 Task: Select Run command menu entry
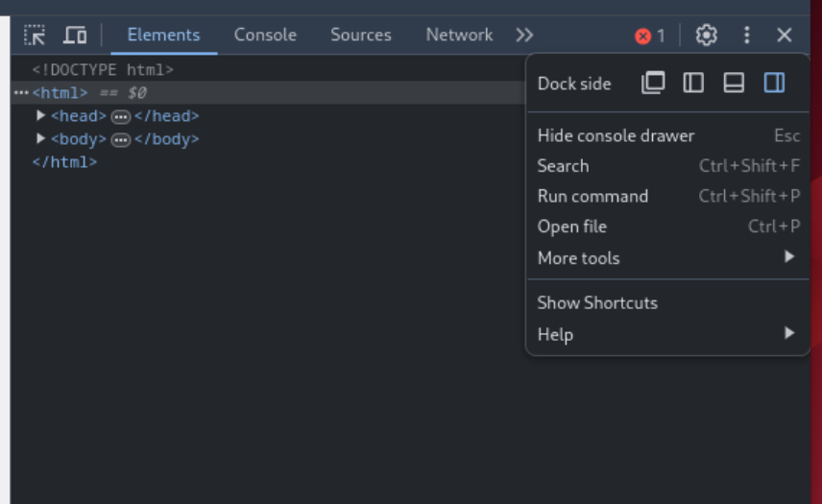592,196
